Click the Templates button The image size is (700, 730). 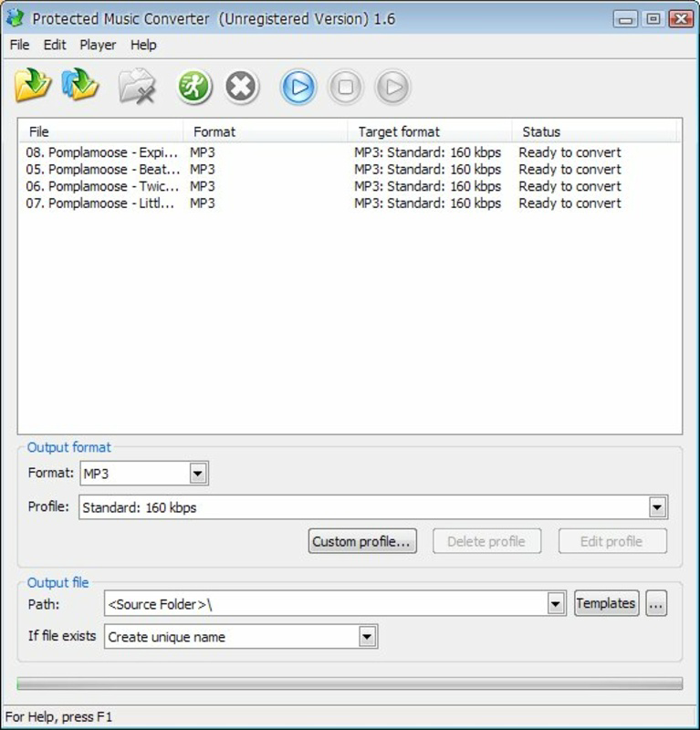(x=606, y=603)
